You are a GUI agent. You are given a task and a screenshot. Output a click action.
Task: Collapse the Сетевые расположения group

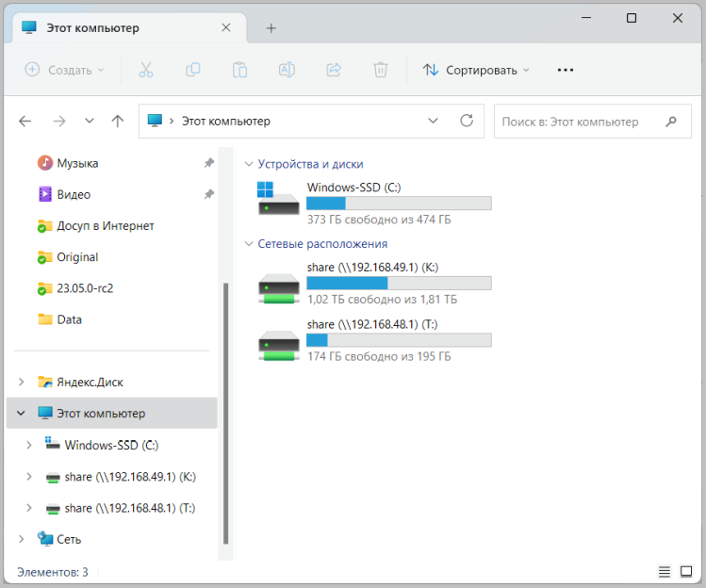click(x=249, y=243)
